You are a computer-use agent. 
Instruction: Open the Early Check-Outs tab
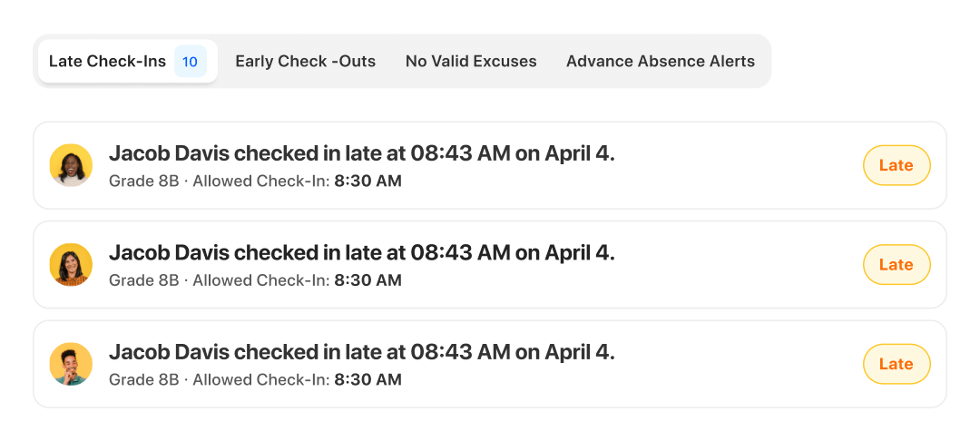(x=305, y=62)
